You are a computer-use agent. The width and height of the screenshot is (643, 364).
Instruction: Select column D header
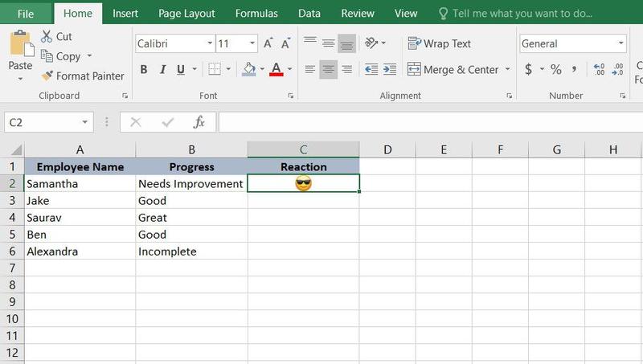pyautogui.click(x=387, y=149)
